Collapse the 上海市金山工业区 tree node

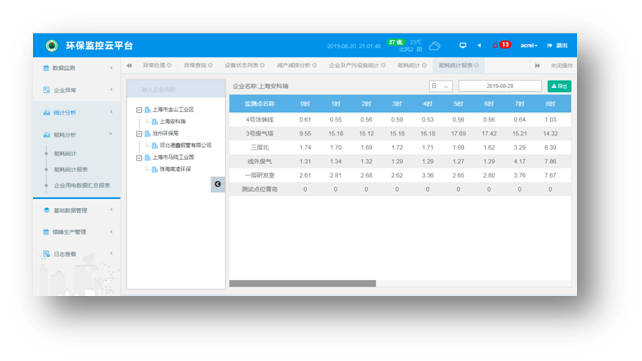click(139, 110)
